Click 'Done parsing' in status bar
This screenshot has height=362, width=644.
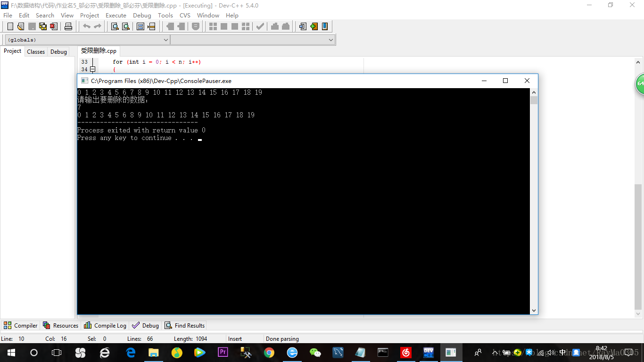(282, 338)
